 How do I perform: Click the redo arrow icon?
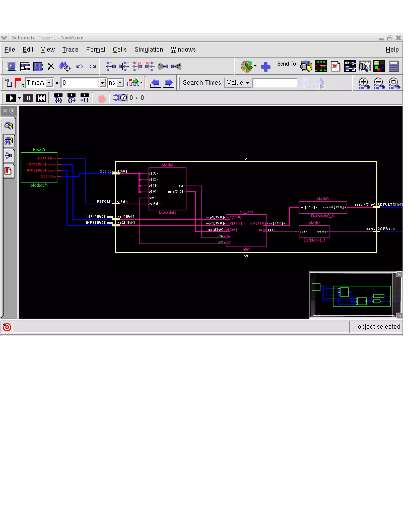(93, 66)
